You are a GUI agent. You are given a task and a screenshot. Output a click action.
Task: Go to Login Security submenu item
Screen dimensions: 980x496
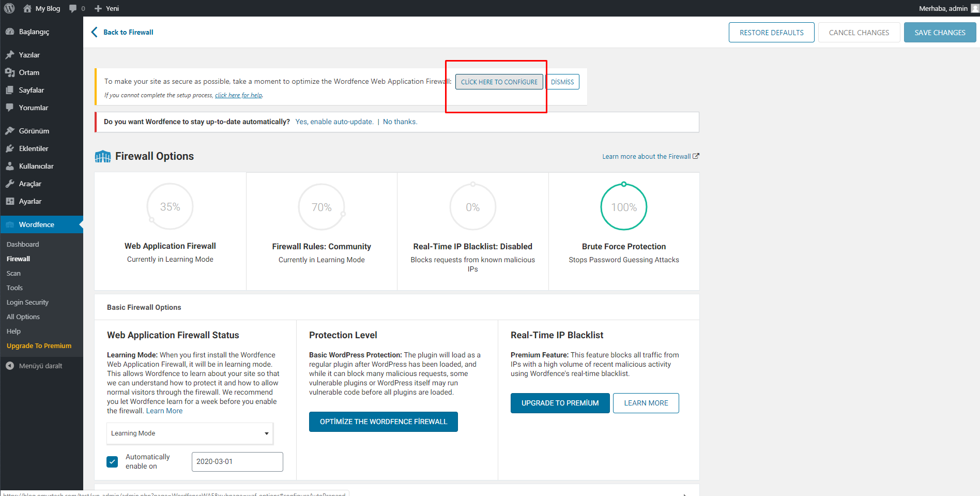[27, 302]
